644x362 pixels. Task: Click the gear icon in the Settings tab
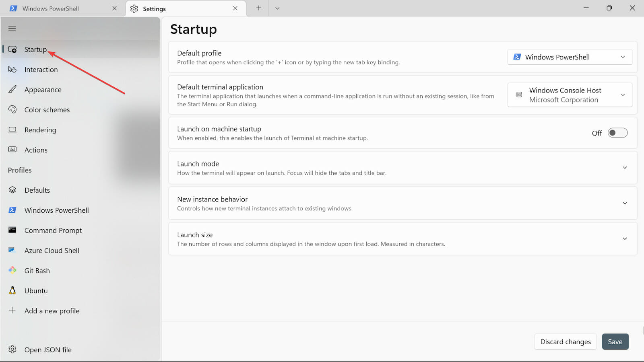[134, 9]
